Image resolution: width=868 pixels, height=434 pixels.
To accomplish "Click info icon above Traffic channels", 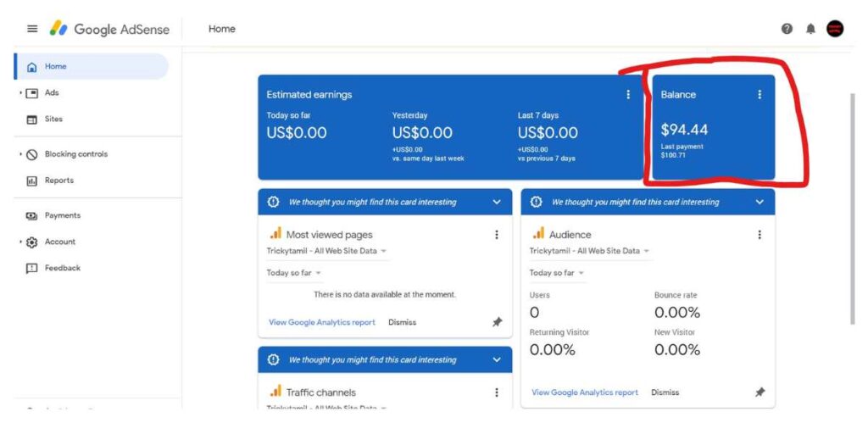I will tap(273, 359).
